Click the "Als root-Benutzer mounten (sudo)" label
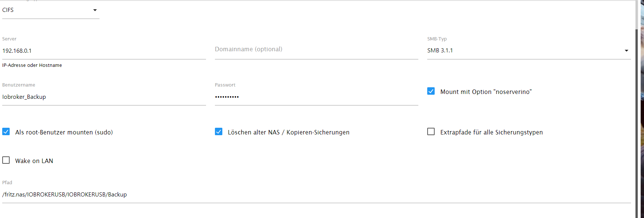The image size is (644, 218). pos(64,132)
